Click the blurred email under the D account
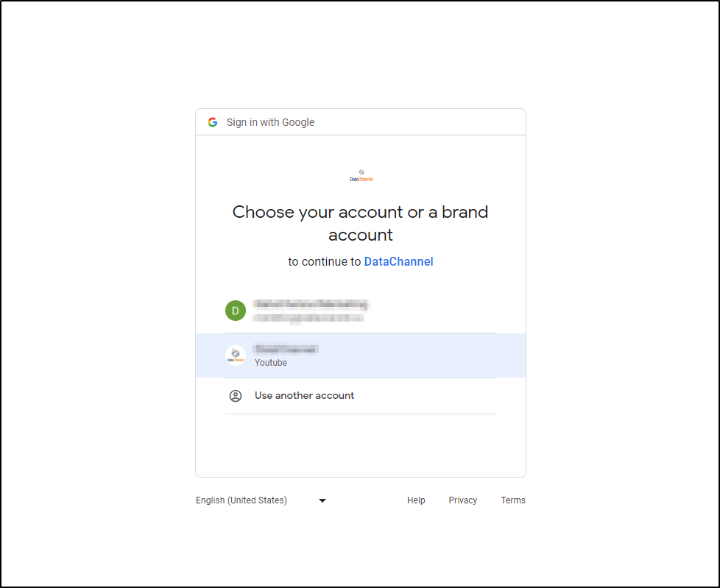Screen dimensions: 720x588 click(x=308, y=318)
